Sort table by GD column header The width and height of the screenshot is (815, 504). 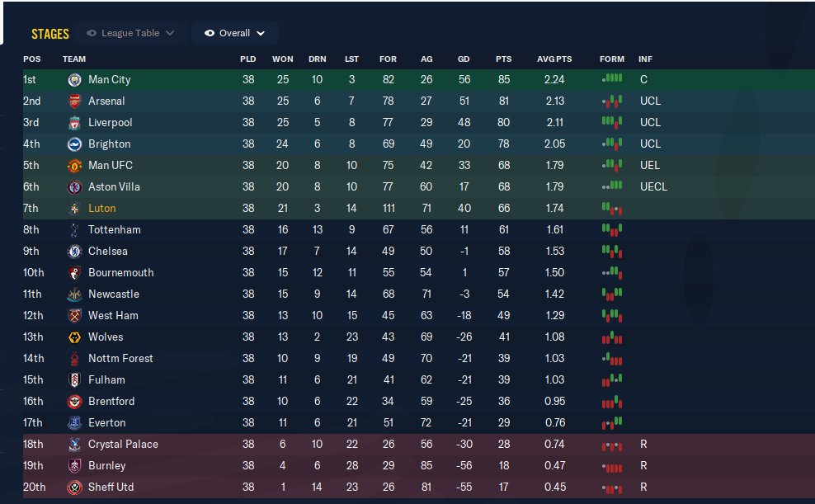464,59
